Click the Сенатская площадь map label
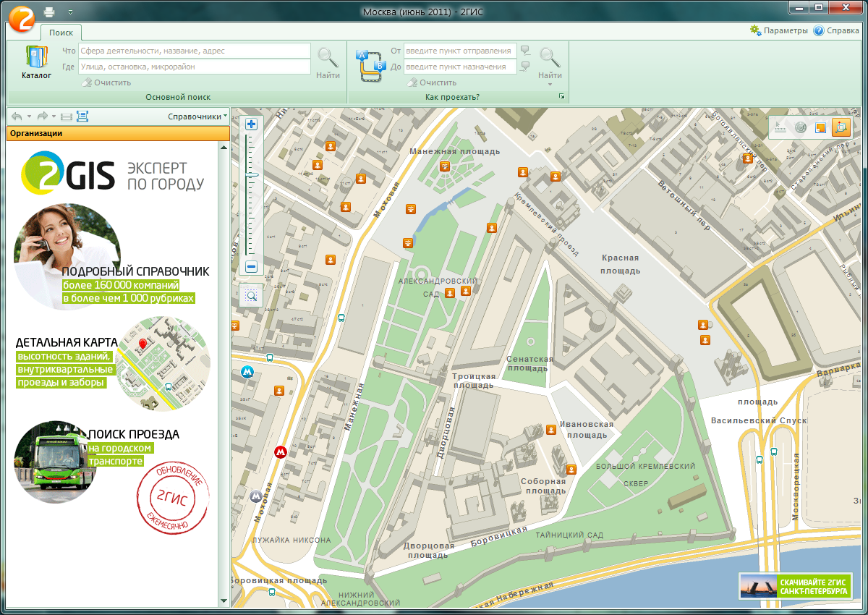 pos(529,363)
